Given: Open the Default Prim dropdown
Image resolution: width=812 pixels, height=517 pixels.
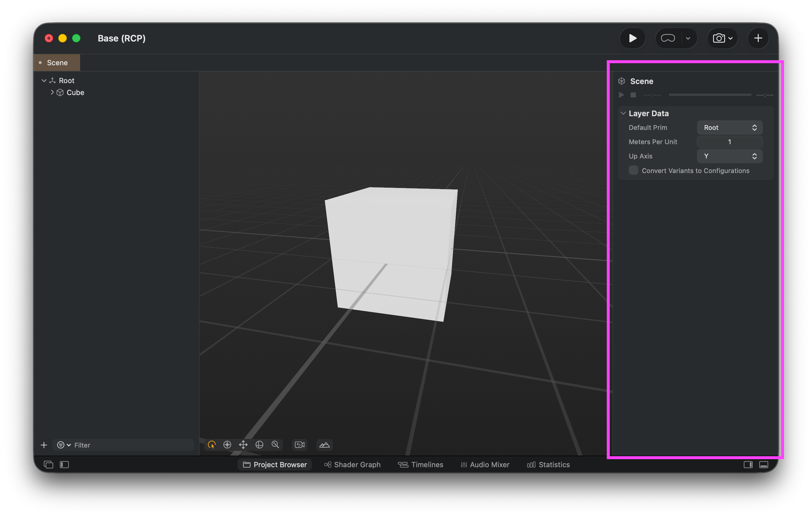Looking at the screenshot, I should [730, 127].
